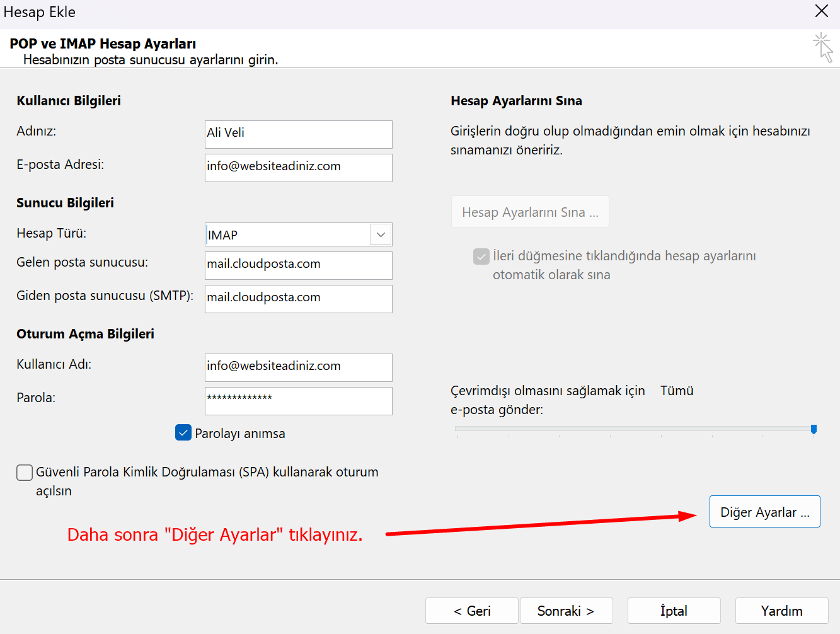Focus the Parola password field

(x=298, y=401)
